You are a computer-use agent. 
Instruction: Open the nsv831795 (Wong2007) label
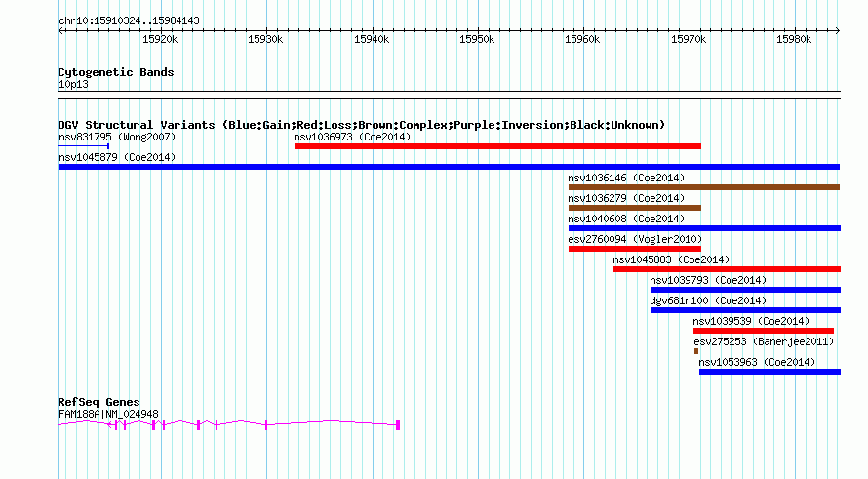click(x=117, y=137)
